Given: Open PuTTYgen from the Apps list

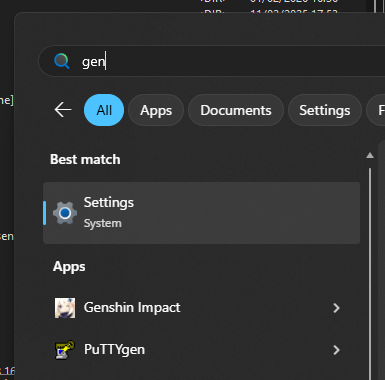Looking at the screenshot, I should pos(201,350).
